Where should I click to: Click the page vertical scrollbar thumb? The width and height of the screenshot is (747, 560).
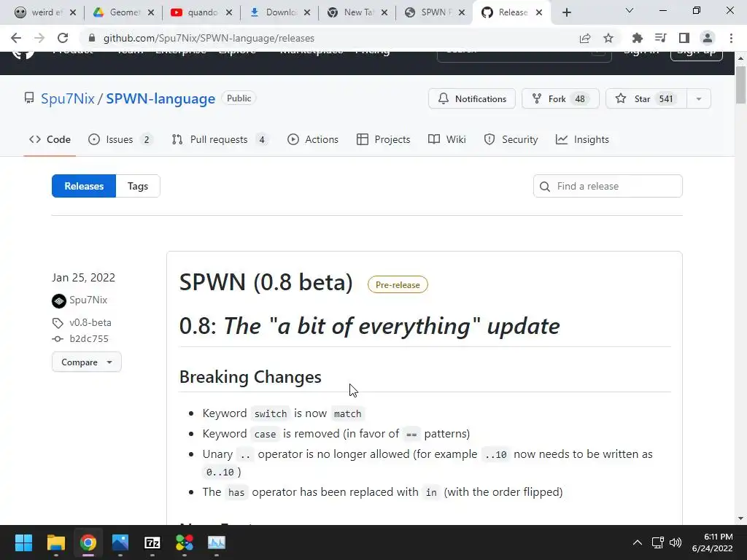740,85
